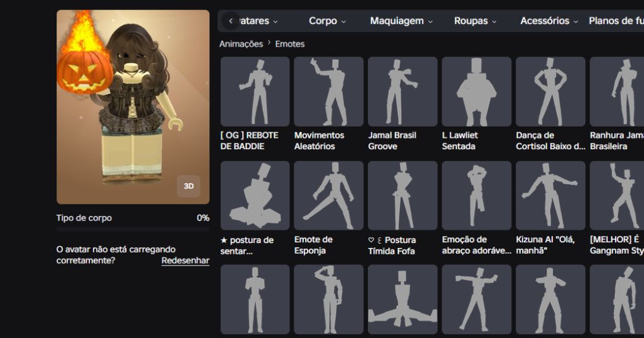
Task: Choose the Kizuna AI "Olá, manhã" emote
Action: 550,195
